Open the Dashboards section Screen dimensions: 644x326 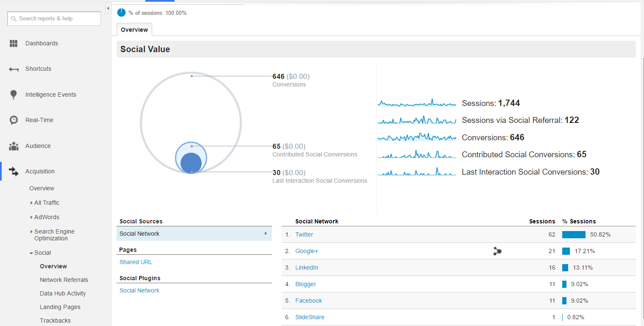(42, 43)
